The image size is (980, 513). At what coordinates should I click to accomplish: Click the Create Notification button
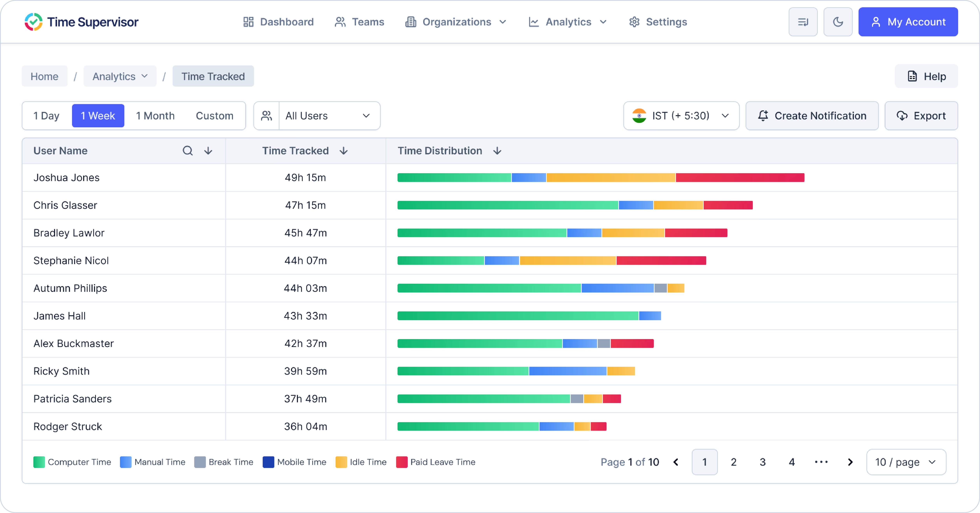click(x=812, y=116)
